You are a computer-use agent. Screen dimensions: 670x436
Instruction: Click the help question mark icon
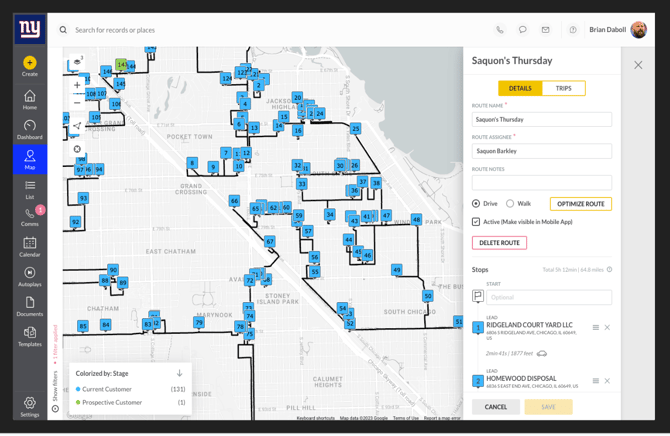573,29
